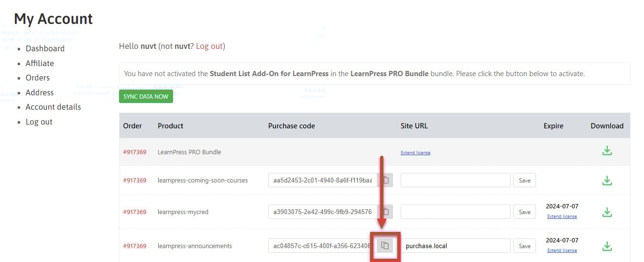The height and width of the screenshot is (262, 644).
Task: Click the learnpress-coming-soon-courses product name
Action: coord(203,181)
